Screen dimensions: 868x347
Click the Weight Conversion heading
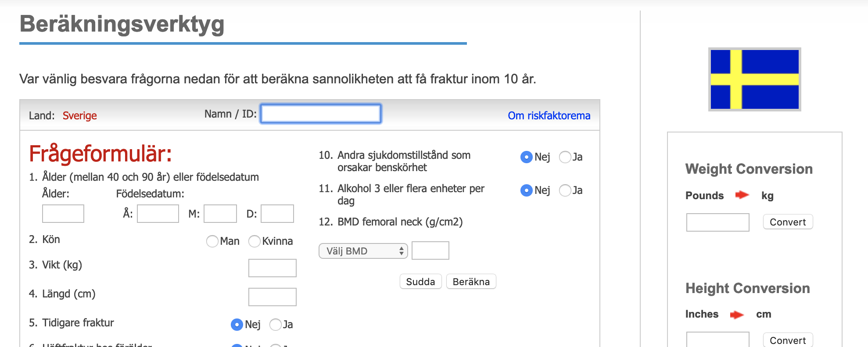point(749,169)
